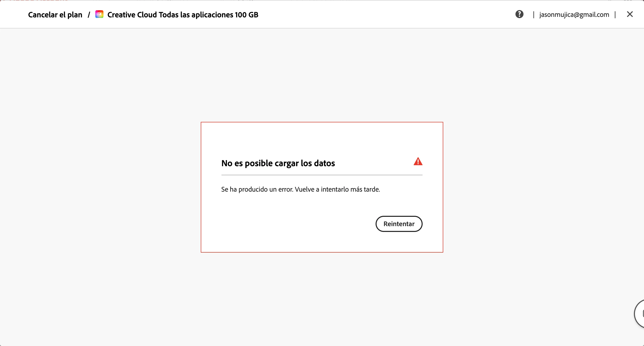Click gray background below the error box
The image size is (644, 346).
pos(321,297)
